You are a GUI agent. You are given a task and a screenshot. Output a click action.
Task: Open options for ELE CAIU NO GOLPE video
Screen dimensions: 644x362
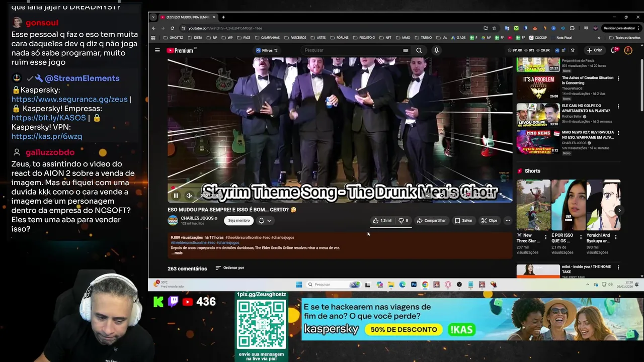[x=618, y=107]
